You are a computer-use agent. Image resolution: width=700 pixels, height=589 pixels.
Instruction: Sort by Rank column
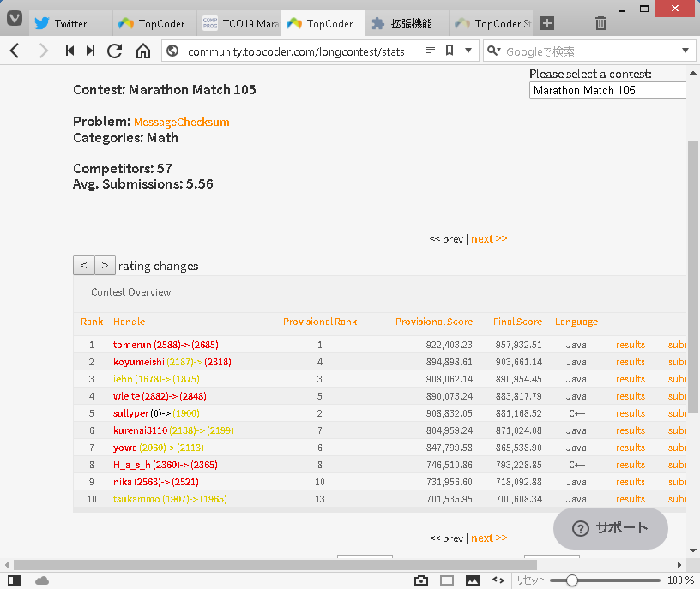coord(92,322)
